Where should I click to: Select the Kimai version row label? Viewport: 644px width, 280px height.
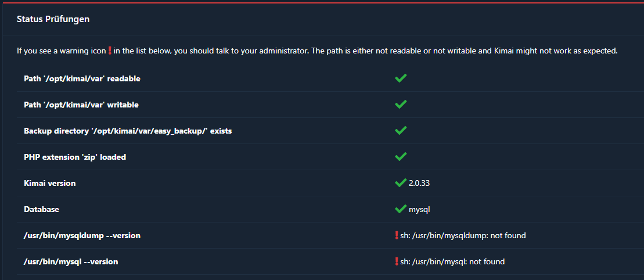click(x=50, y=184)
